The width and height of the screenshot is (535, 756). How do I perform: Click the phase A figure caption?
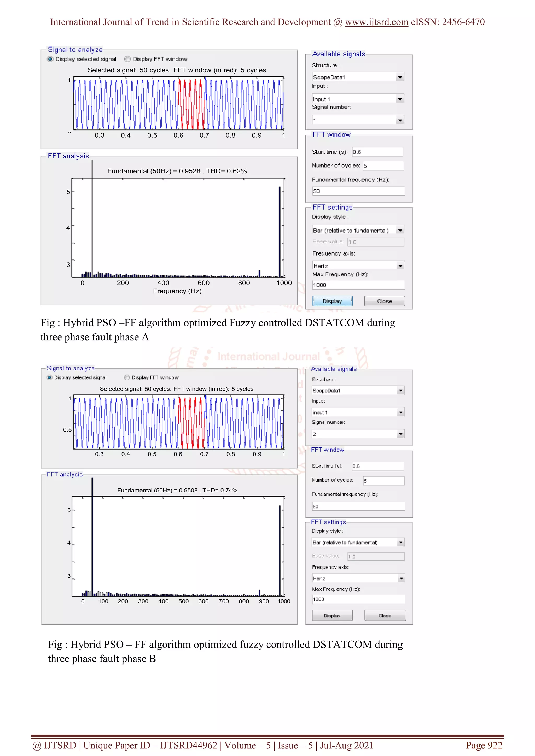(x=218, y=330)
